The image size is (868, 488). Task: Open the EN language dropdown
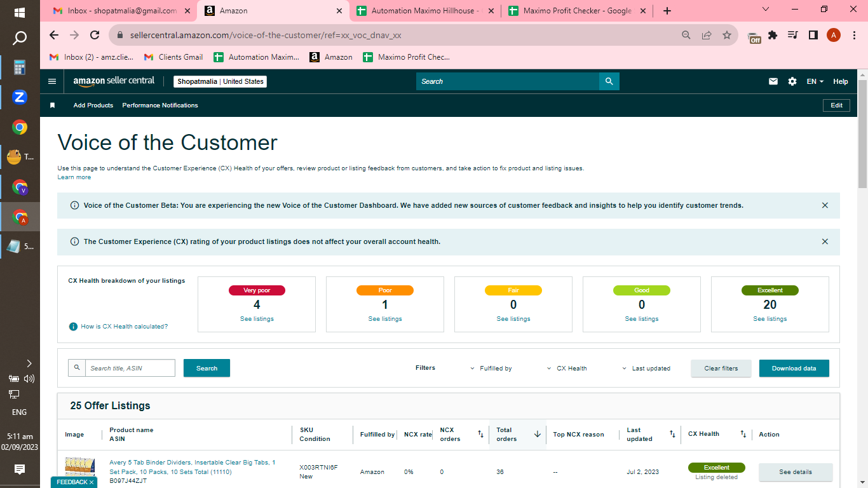[x=815, y=81]
